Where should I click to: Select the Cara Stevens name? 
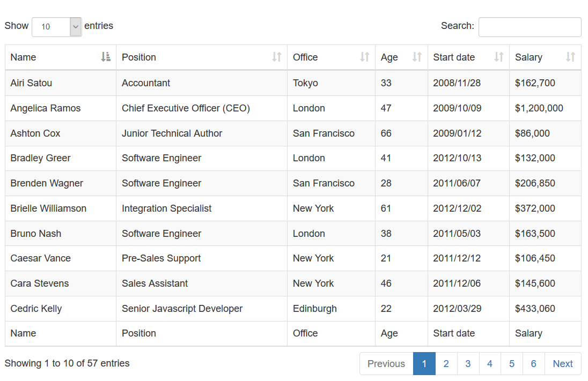click(x=61, y=283)
